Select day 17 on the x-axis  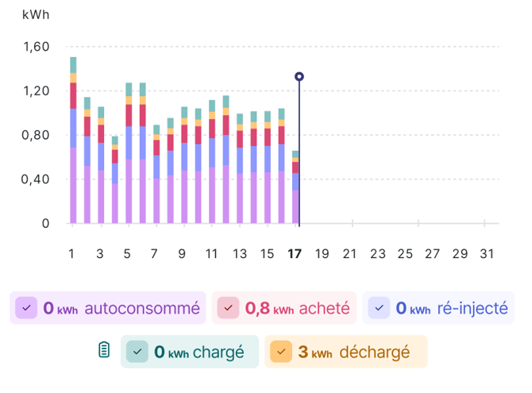(295, 254)
